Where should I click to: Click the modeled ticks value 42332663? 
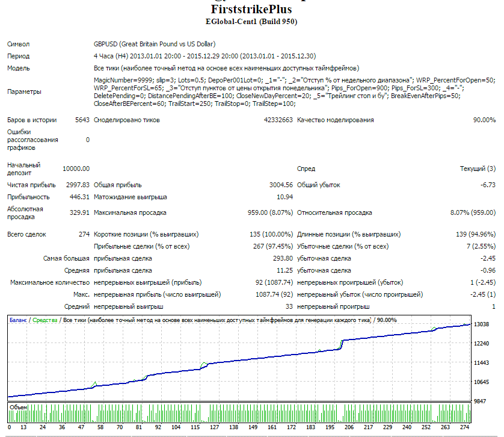coord(278,120)
